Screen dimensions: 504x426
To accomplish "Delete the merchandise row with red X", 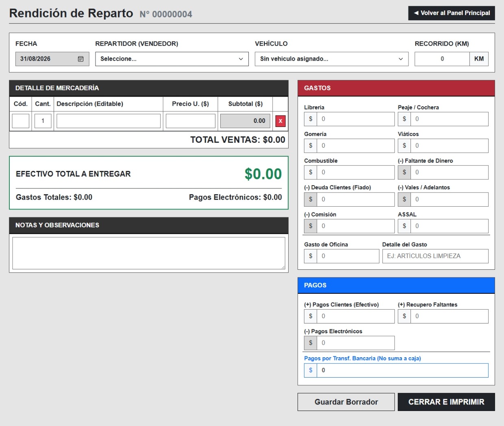I will tap(280, 121).
